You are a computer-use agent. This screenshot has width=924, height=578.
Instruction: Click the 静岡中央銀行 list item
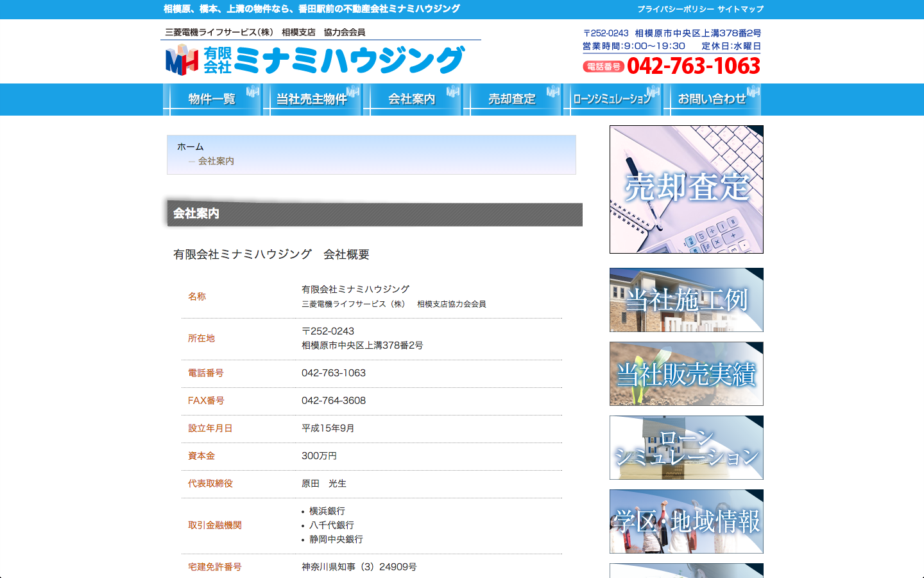click(336, 539)
